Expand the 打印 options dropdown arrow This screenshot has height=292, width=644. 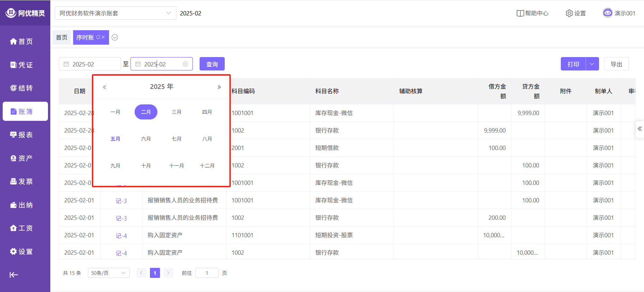point(592,64)
